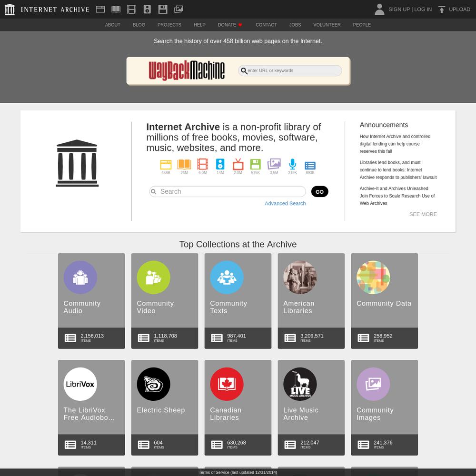
Task: Open Community Video collection icon
Action: (153, 277)
